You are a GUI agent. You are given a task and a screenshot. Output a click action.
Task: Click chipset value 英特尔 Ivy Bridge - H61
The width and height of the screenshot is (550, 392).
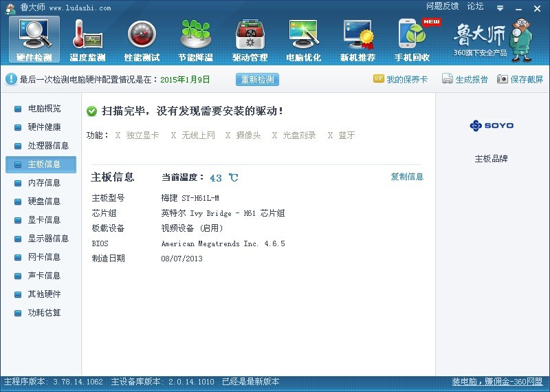(x=223, y=213)
